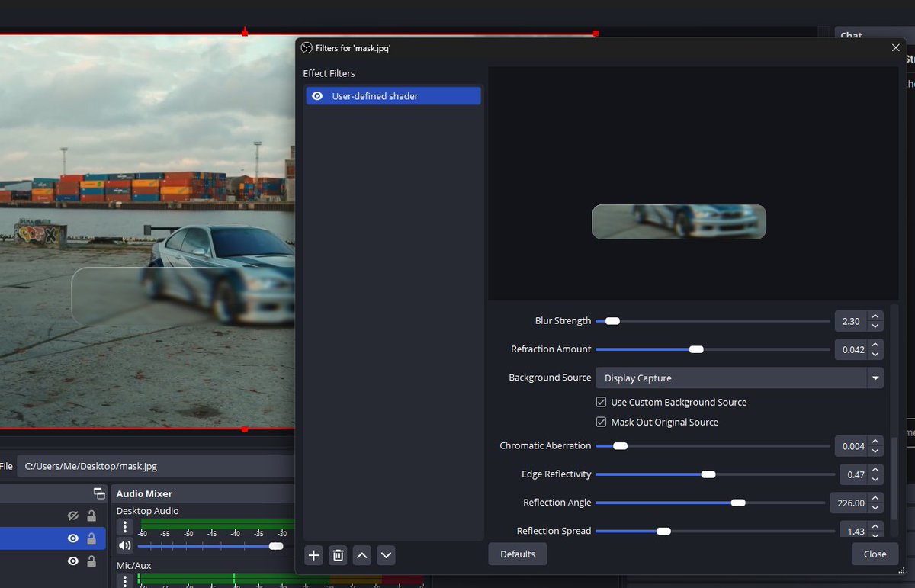The image size is (915, 588).
Task: Show the hidden source in the sources list
Action: tap(72, 515)
